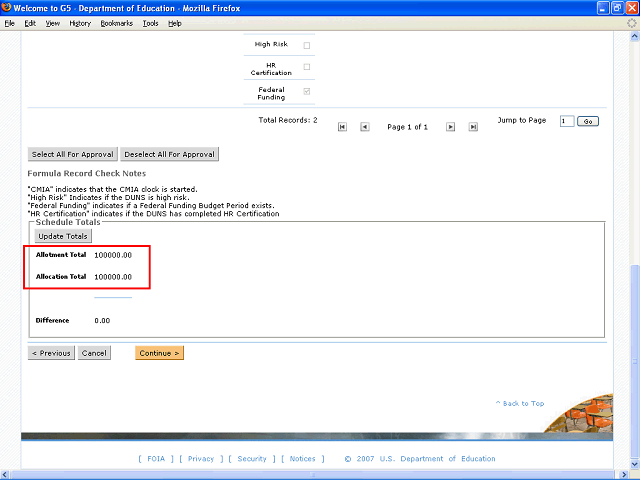
Task: Tick the High Risk checkbox
Action: coord(307,45)
